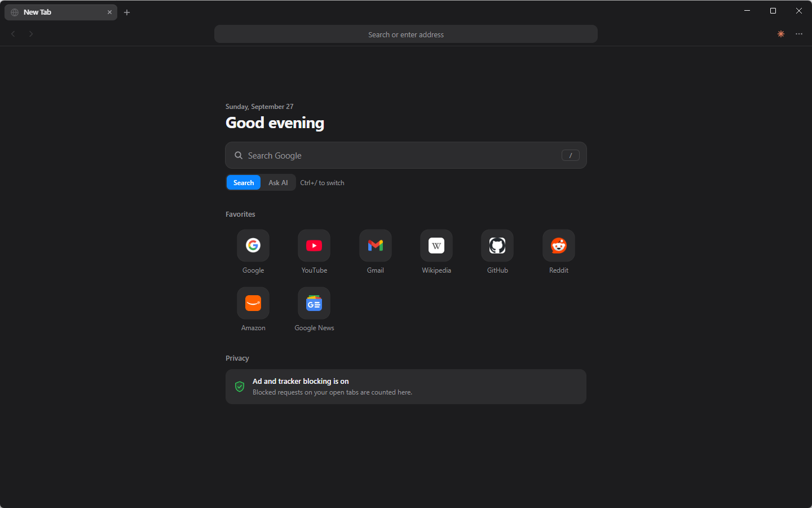Viewport: 812px width, 508px height.
Task: Click the forward navigation arrow
Action: [31, 34]
